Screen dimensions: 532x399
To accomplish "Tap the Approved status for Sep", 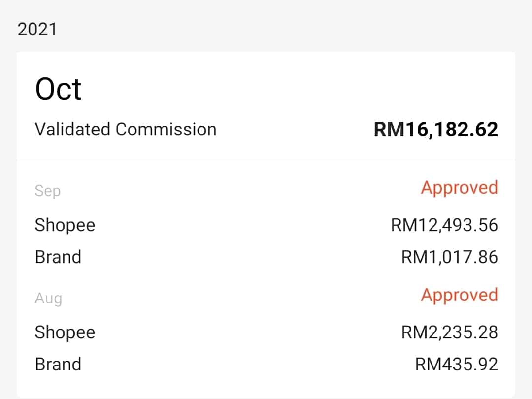I will pyautogui.click(x=459, y=188).
